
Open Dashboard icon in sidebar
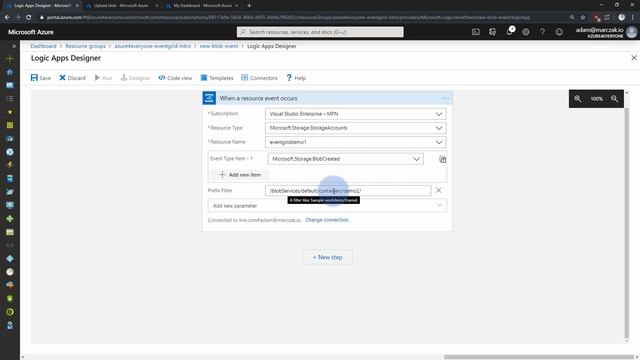point(10,85)
